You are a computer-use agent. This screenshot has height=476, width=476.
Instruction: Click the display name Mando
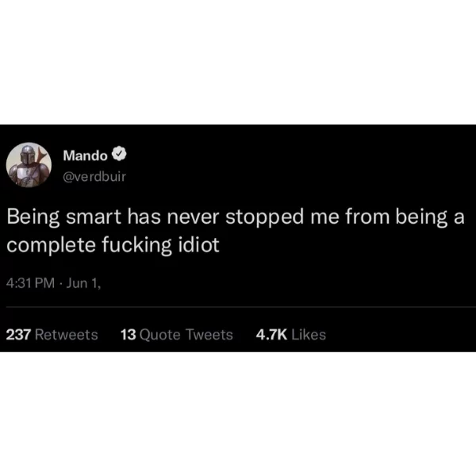coord(86,155)
